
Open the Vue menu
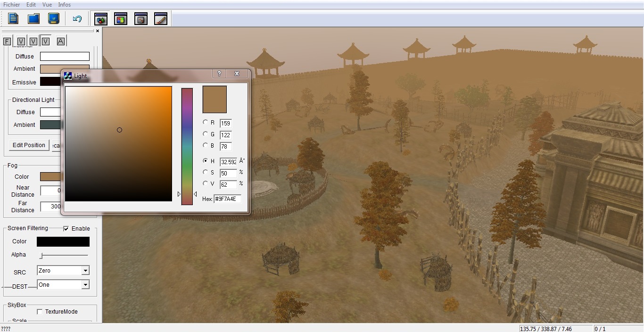pos(47,5)
